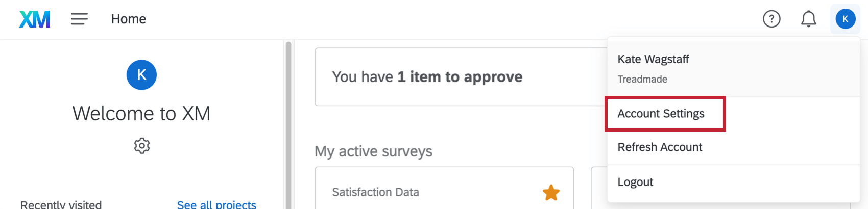Click the large K profile avatar

[x=141, y=75]
